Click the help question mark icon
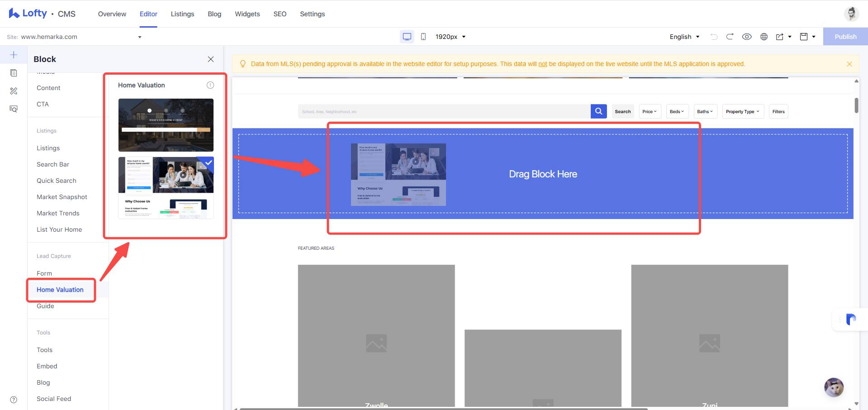The width and height of the screenshot is (868, 410). [14, 400]
